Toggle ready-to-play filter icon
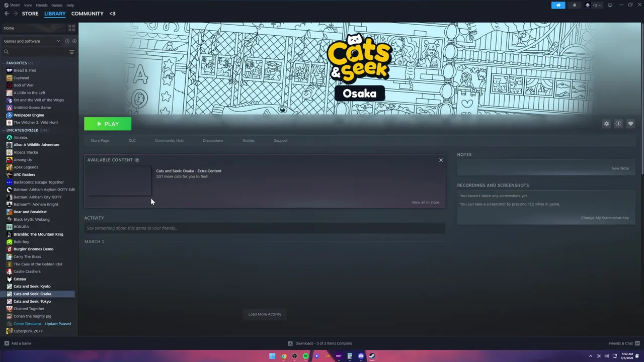This screenshot has height=362, width=644. pyautogui.click(x=74, y=41)
